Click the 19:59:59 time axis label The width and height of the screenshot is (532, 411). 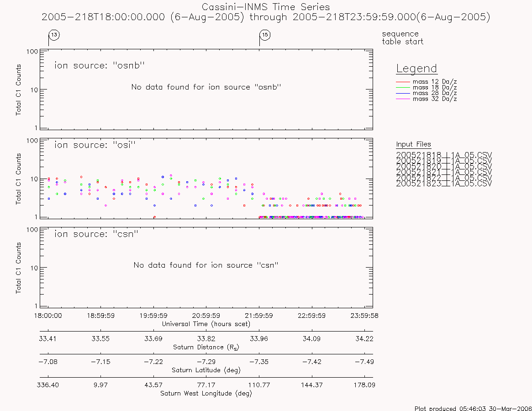pyautogui.click(x=153, y=316)
